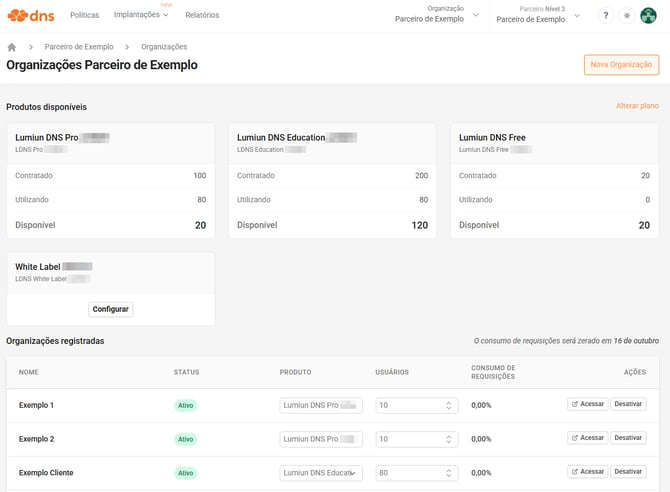Open the help question mark icon
Image resolution: width=670 pixels, height=492 pixels.
click(x=605, y=16)
